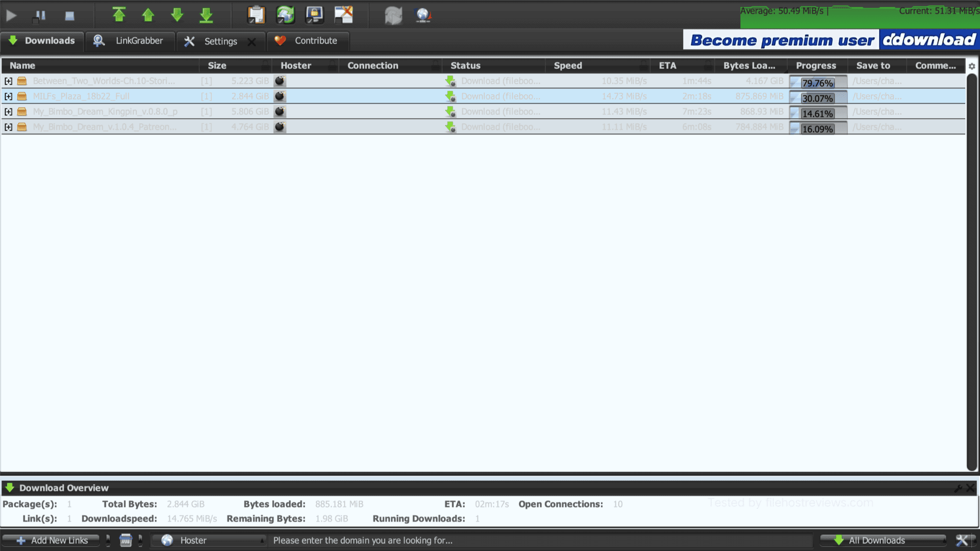Click the My_Bimbo_Dream_Kingpin package folder icon

(x=22, y=112)
